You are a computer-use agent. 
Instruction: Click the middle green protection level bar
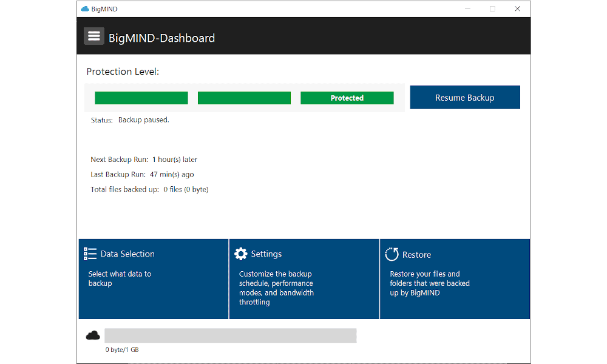(244, 98)
